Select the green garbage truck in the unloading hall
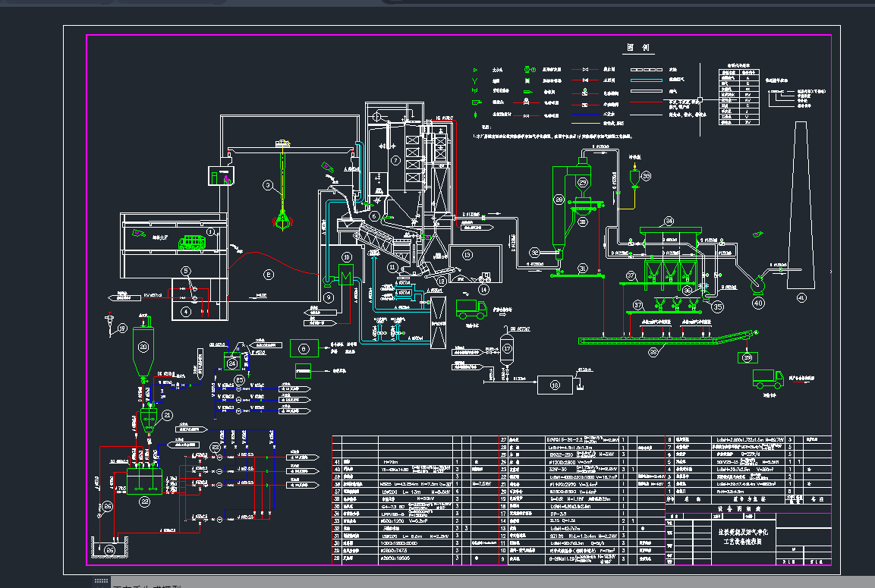875x588 pixels. coord(192,243)
